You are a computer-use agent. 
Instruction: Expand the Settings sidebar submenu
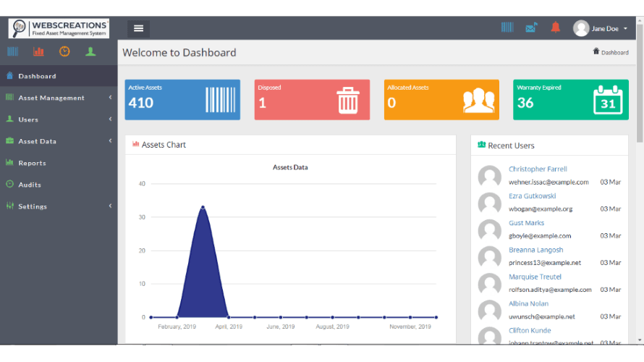tap(58, 206)
